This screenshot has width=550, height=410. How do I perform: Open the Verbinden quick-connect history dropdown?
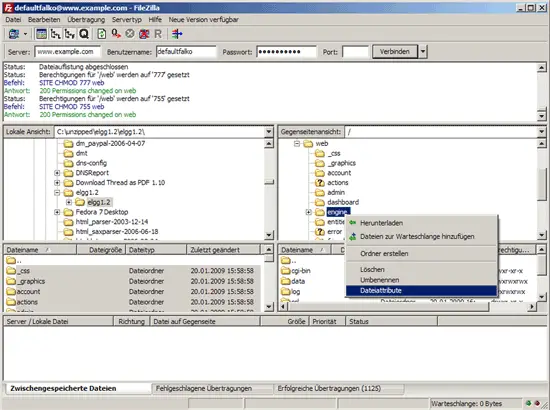click(x=423, y=52)
